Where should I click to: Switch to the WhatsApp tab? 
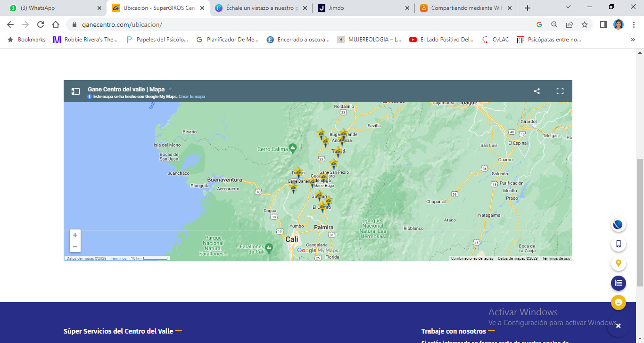pos(54,8)
